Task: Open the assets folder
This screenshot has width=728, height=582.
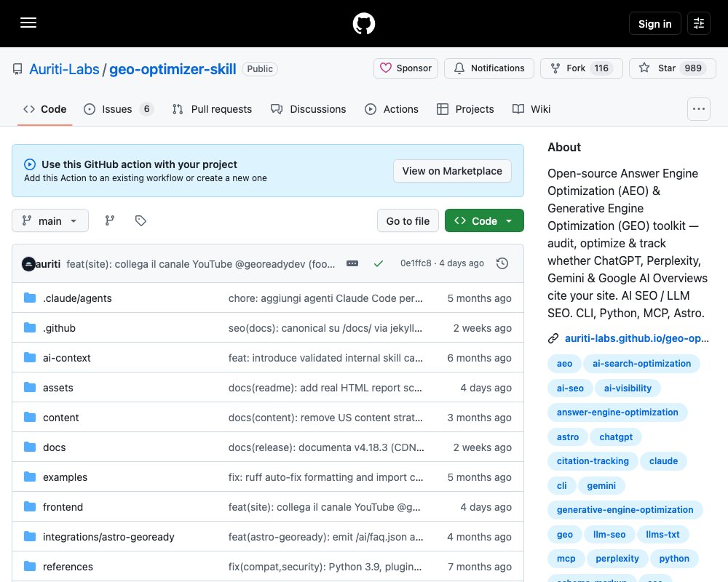Action: (58, 388)
